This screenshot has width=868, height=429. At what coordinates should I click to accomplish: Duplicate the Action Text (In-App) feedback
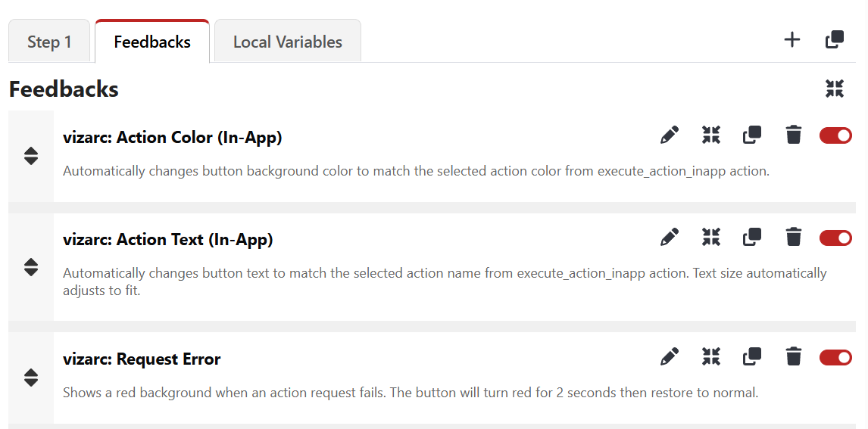click(x=752, y=238)
